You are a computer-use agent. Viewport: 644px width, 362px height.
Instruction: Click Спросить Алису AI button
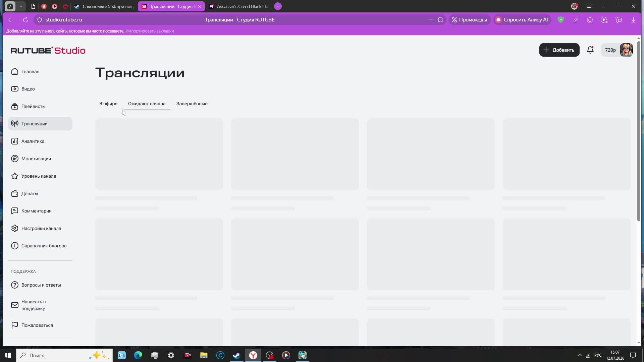click(x=522, y=20)
